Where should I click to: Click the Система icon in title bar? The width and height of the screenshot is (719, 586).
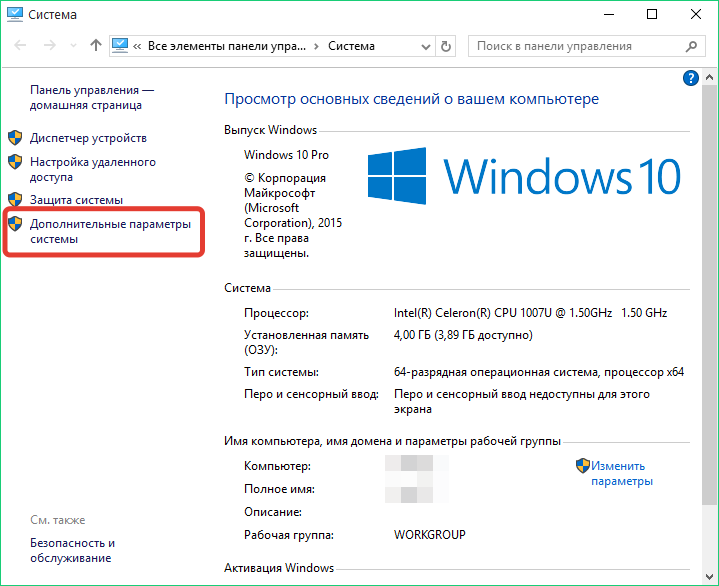tap(15, 14)
